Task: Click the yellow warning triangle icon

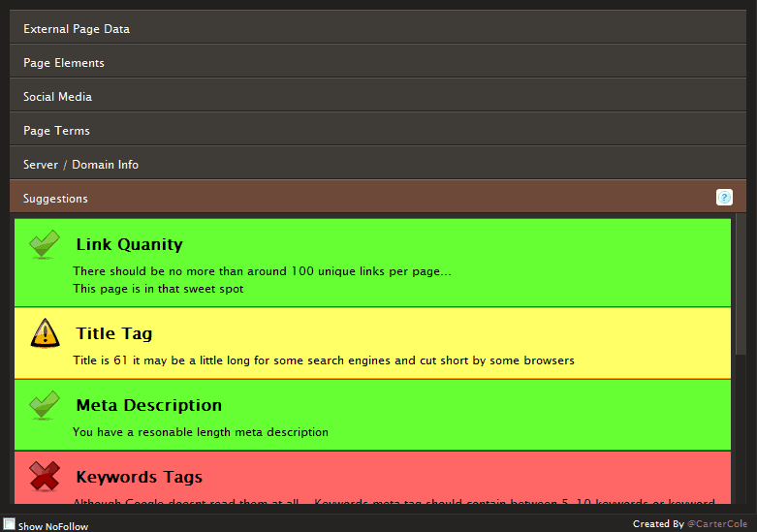Action: click(45, 332)
